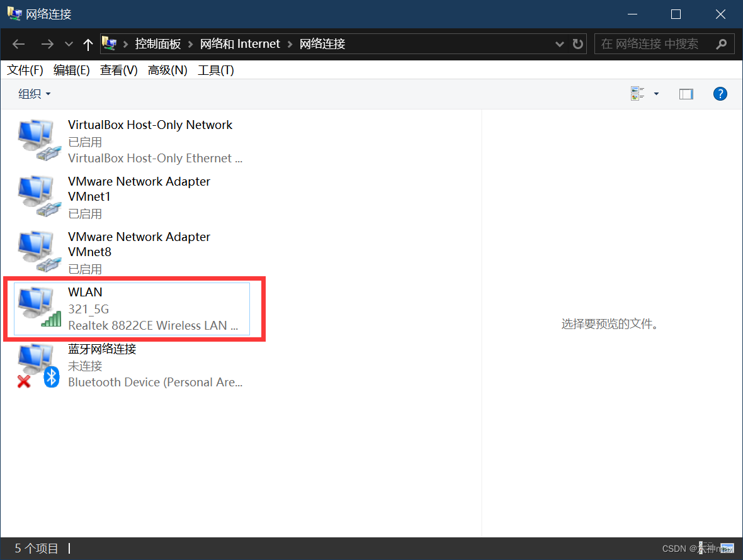Open the recent locations dropdown arrow
This screenshot has height=560, width=743.
coord(69,44)
